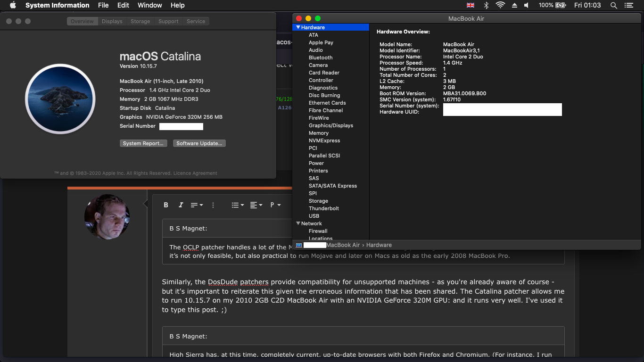Open Notification Center
The height and width of the screenshot is (362, 644).
628,5
